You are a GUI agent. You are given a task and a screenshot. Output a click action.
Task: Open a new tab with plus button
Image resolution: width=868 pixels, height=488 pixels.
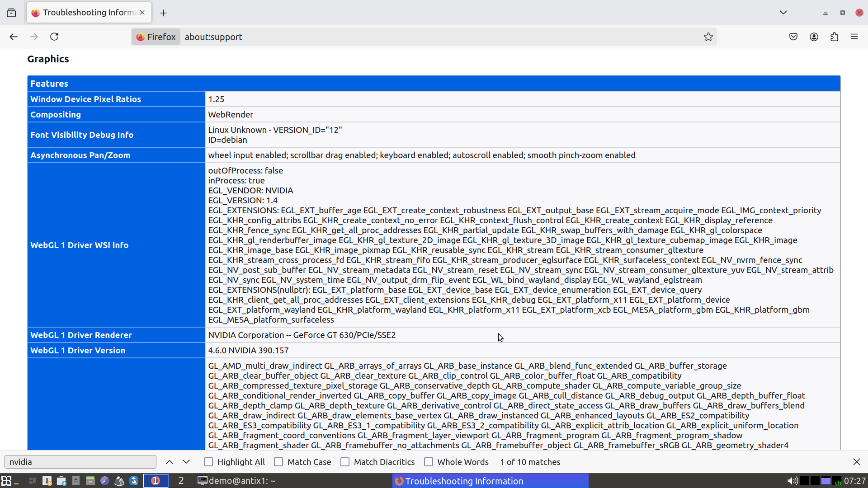click(164, 13)
